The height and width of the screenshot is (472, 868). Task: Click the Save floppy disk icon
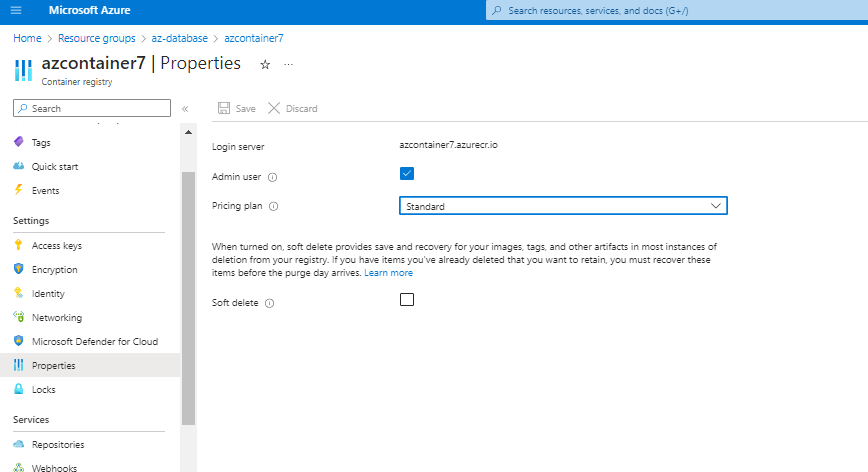(224, 108)
